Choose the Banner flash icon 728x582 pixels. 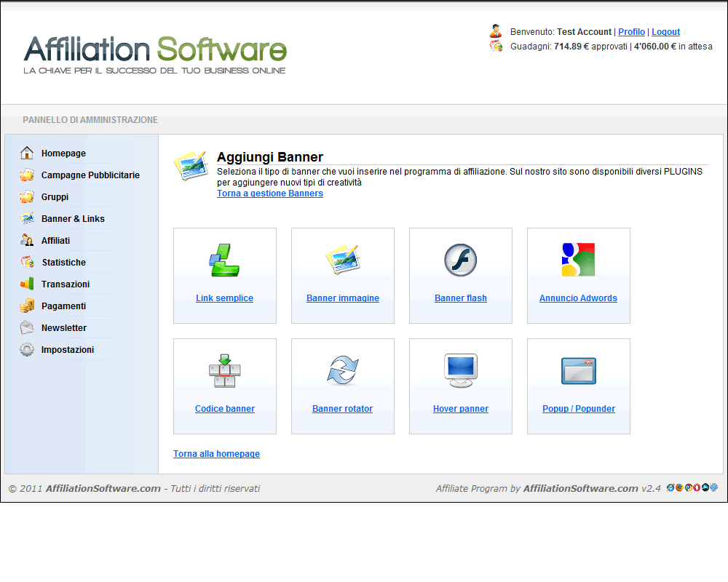coord(460,260)
